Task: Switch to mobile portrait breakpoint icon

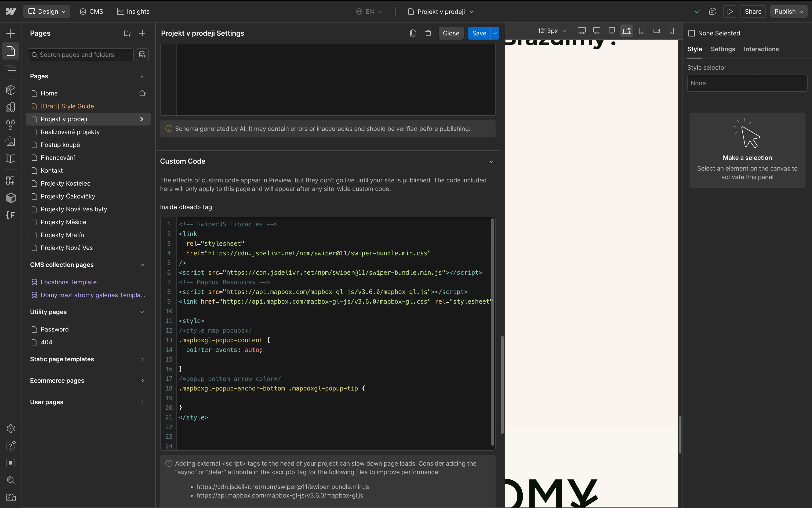Action: click(672, 31)
